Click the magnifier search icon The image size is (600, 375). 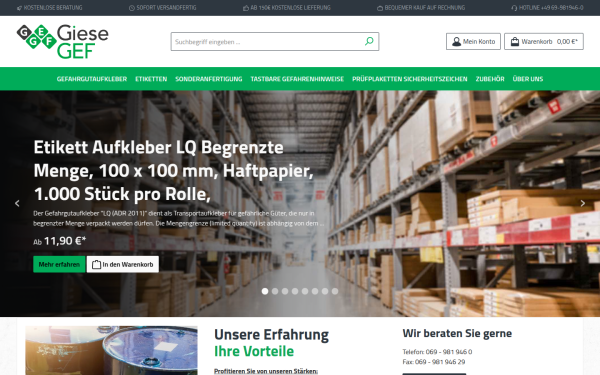pyautogui.click(x=369, y=41)
